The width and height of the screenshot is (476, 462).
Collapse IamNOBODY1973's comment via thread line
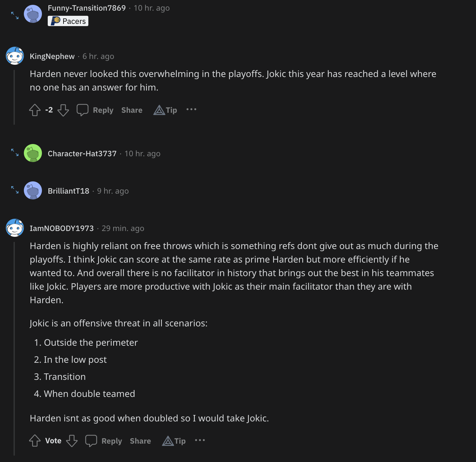pyautogui.click(x=14, y=348)
